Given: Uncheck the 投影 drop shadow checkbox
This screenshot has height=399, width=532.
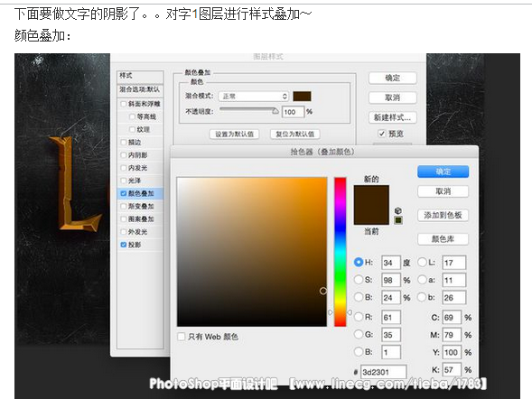Looking at the screenshot, I should (x=124, y=245).
